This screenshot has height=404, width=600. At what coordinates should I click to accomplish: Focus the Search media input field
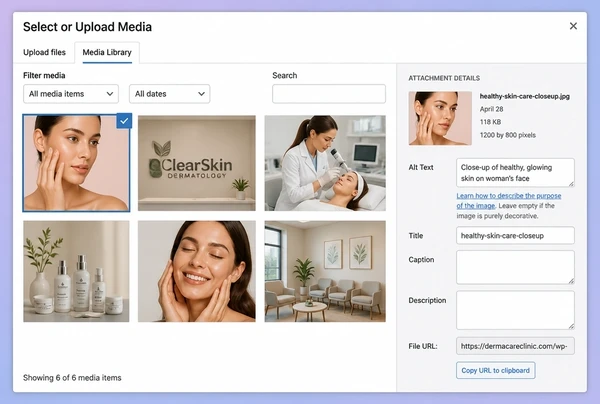(x=329, y=94)
